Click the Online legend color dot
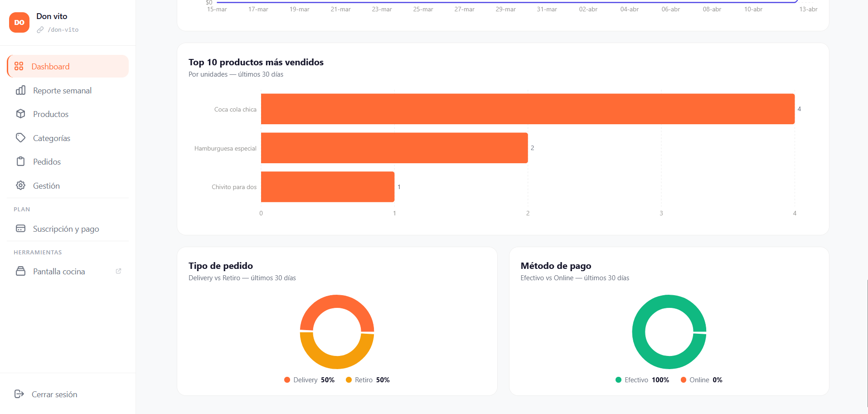The image size is (868, 414). [683, 380]
